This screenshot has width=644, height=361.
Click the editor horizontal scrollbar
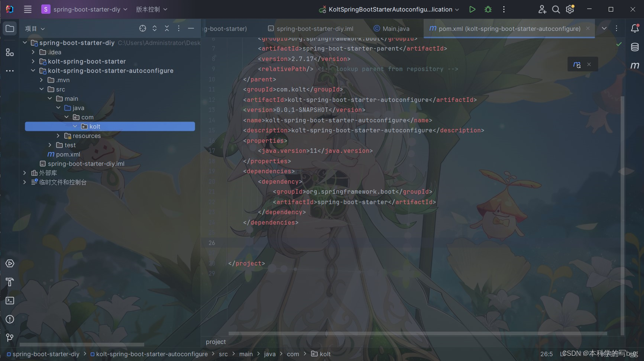pyautogui.click(x=418, y=333)
